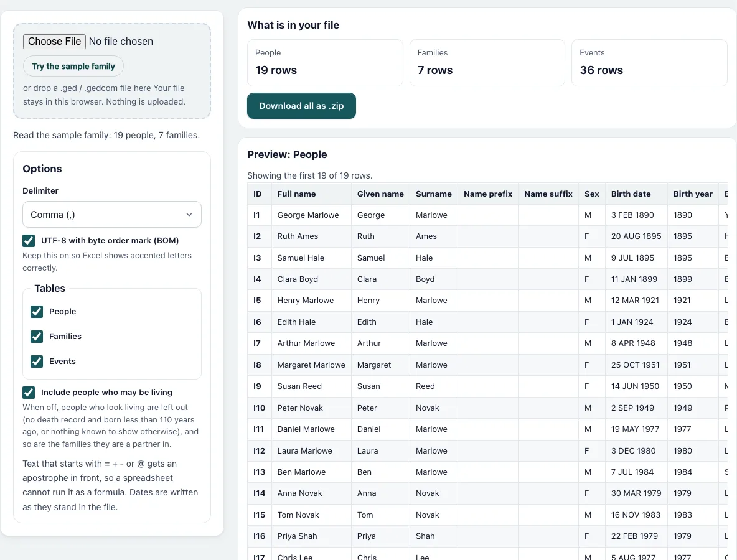This screenshot has height=560, width=737.
Task: Click the Name suffix column header
Action: click(548, 194)
